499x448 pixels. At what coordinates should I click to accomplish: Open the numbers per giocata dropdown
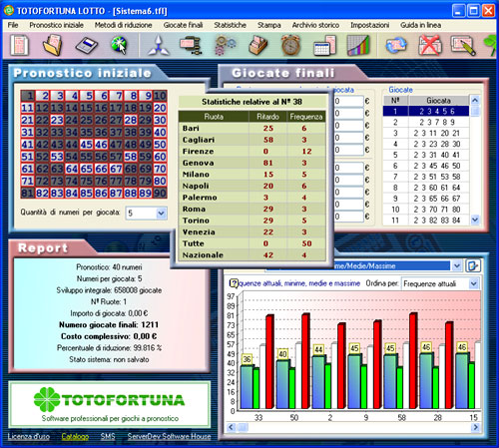[161, 213]
